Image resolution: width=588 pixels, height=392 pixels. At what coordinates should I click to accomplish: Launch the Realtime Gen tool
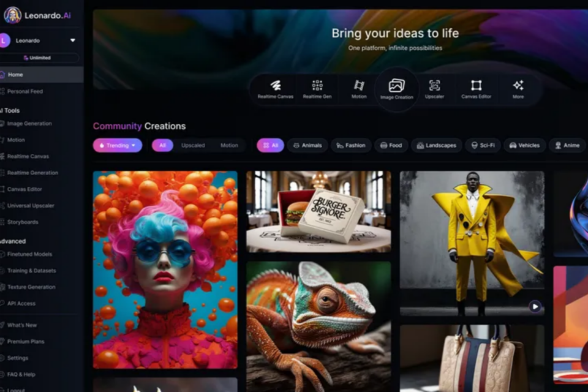pos(317,86)
